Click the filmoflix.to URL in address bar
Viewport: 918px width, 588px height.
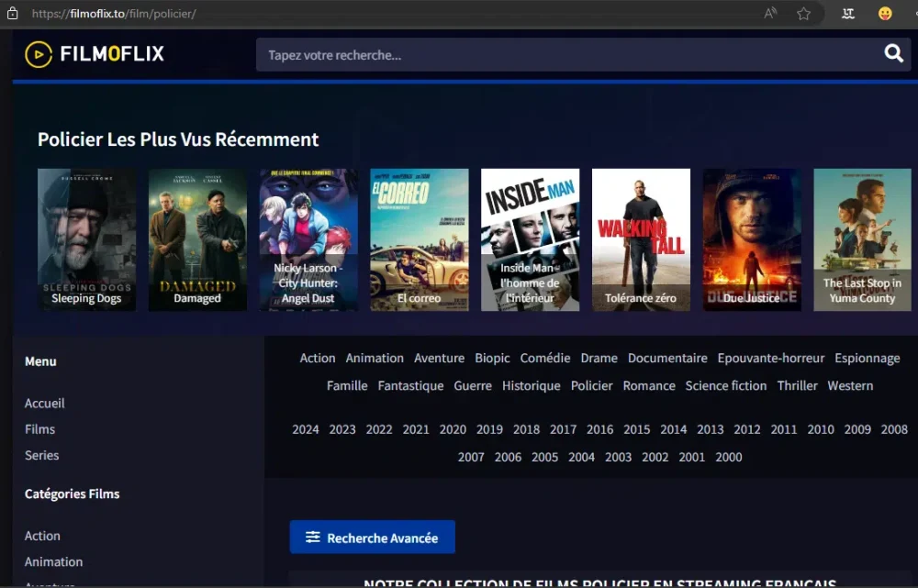[x=114, y=14]
